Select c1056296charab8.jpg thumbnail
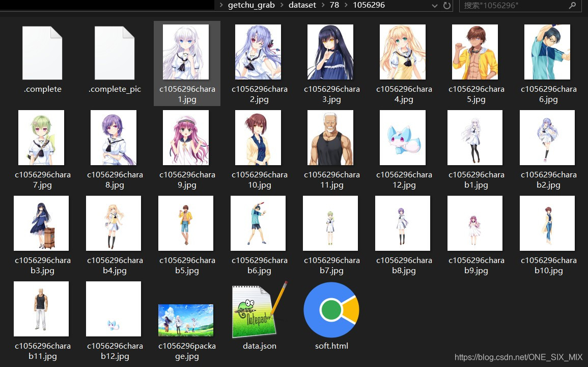Image resolution: width=588 pixels, height=367 pixels. 403,223
